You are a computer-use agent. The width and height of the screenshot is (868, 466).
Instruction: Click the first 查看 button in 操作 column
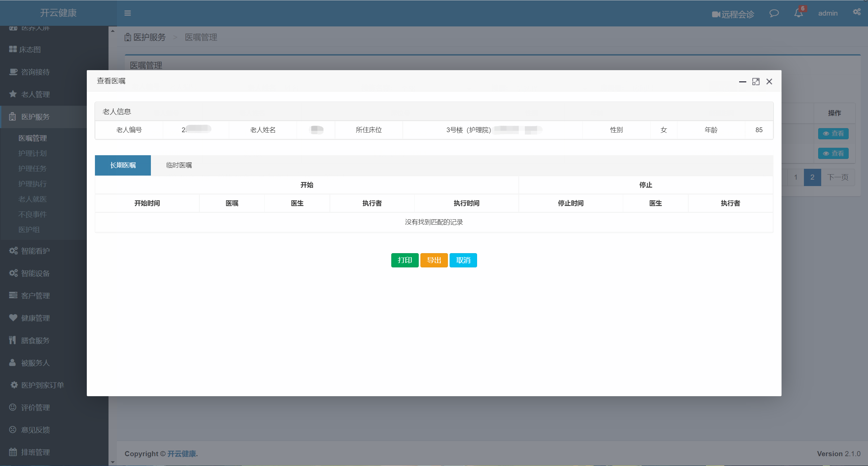pos(833,134)
